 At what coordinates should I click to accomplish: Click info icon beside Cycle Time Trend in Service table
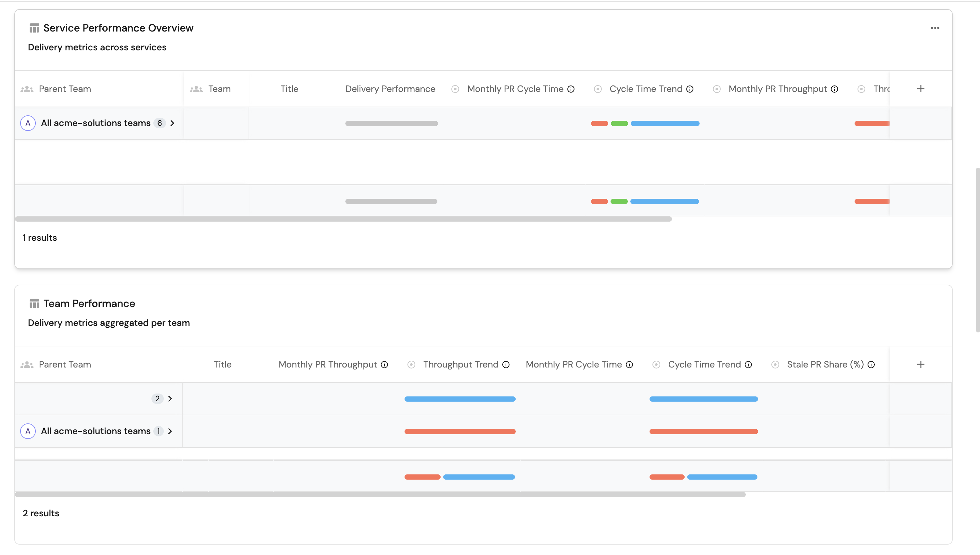(690, 89)
